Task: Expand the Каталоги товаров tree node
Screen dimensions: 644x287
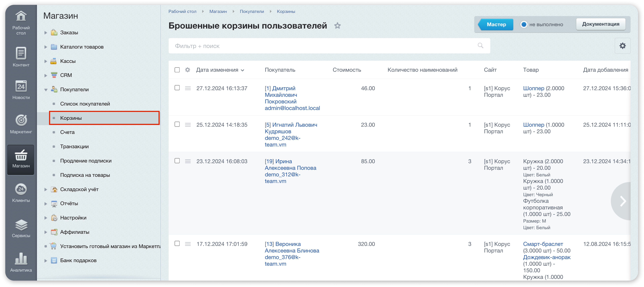Action: click(46, 47)
